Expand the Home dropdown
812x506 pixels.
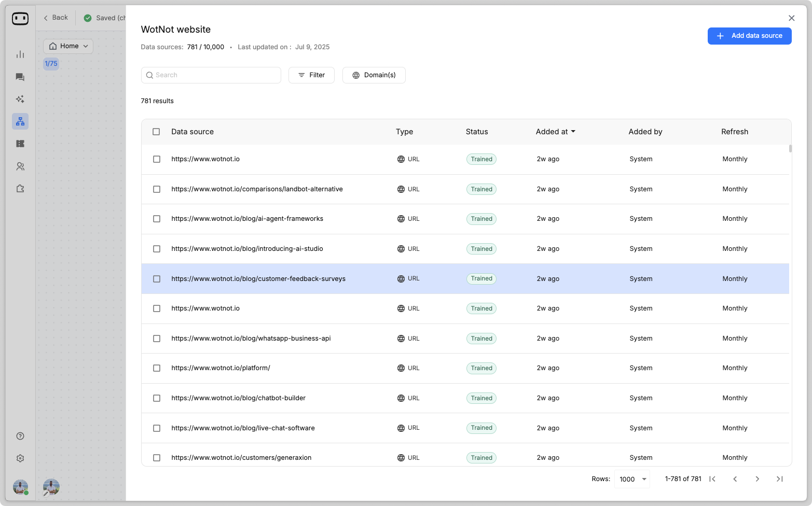68,46
